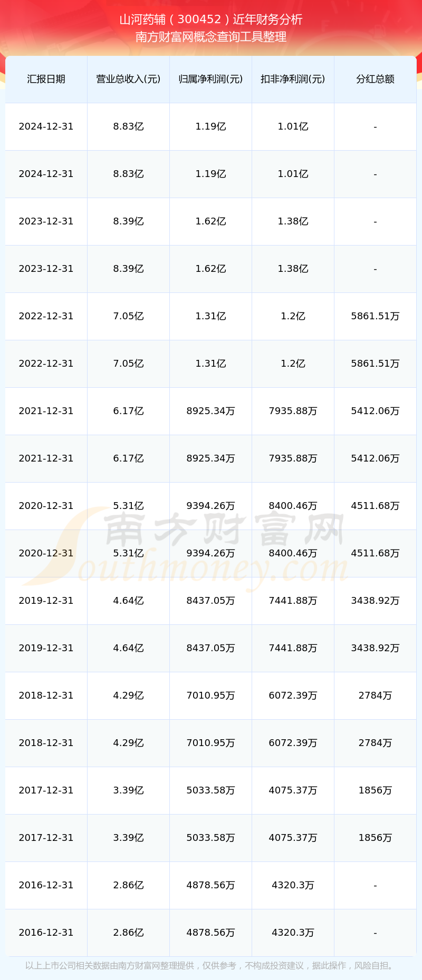Select the last 2016-12-31 date cell

click(x=46, y=933)
